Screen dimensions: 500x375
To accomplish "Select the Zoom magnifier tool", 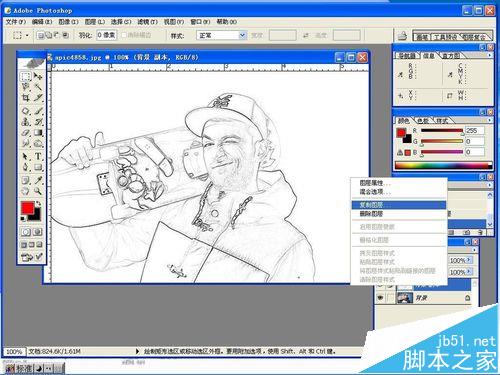I will coord(38,191).
